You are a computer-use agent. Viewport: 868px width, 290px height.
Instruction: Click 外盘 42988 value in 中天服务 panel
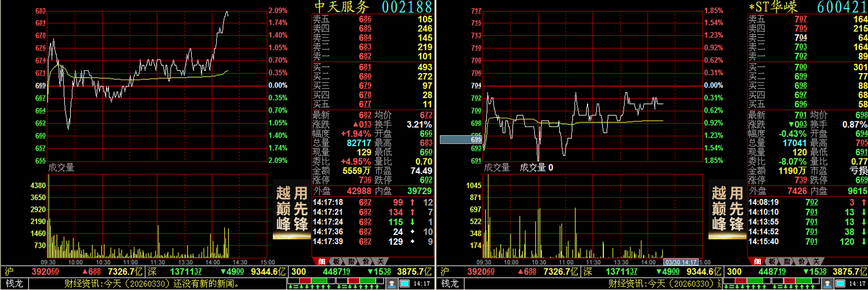pyautogui.click(x=359, y=191)
